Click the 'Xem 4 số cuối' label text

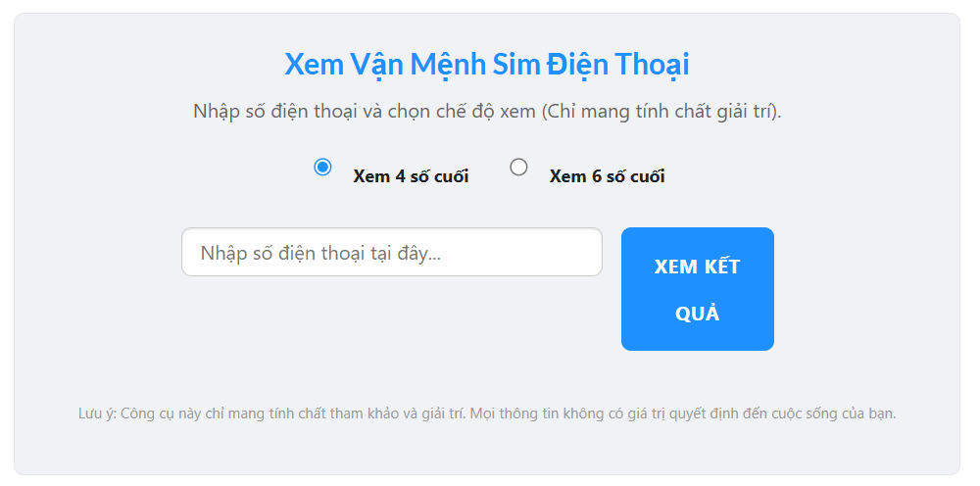[411, 176]
